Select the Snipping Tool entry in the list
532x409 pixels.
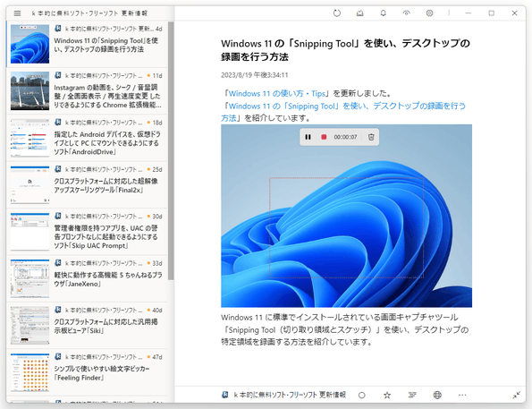coord(87,44)
